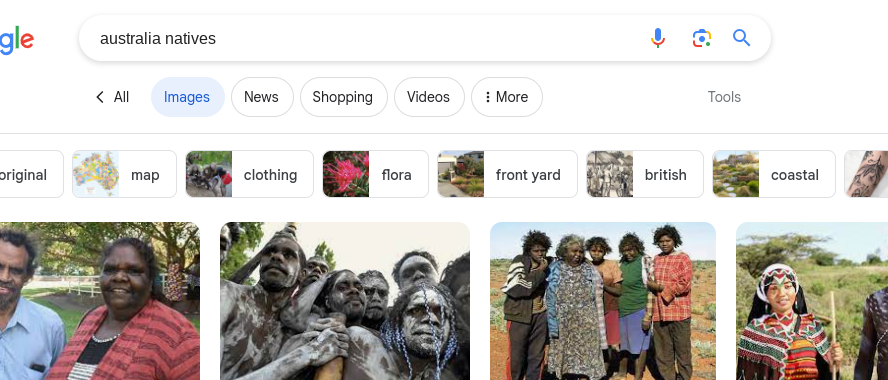The image size is (888, 380).
Task: Click the australia natives search field
Action: click(x=362, y=38)
